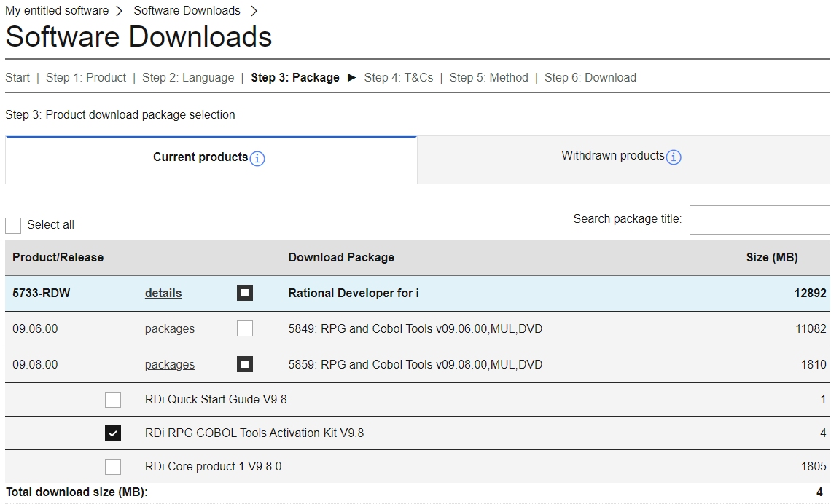Image resolution: width=831 pixels, height=504 pixels.
Task: Return to Step 2: Language
Action: point(188,78)
